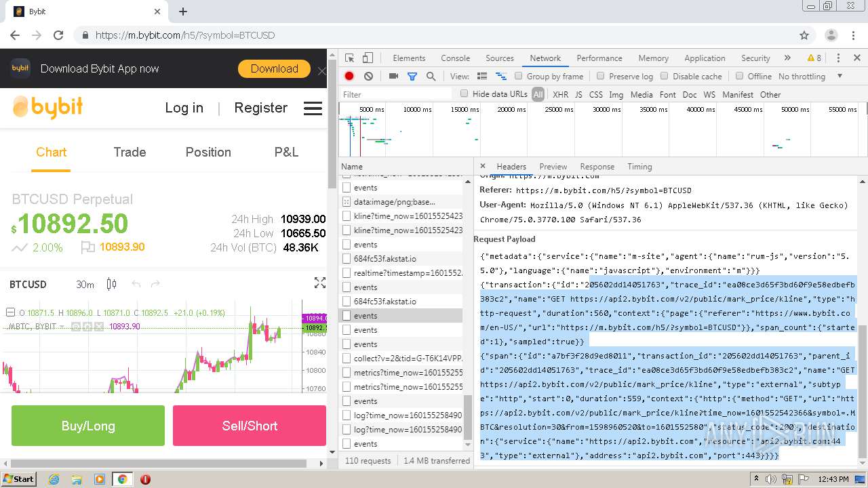Tick the checkbox next to first kline?time_now request
Viewport: 868px width, 488px height.
click(347, 216)
